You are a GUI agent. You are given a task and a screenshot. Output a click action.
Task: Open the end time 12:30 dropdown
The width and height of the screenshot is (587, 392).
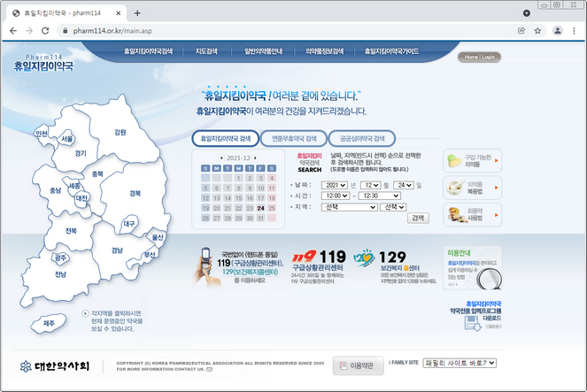click(380, 196)
